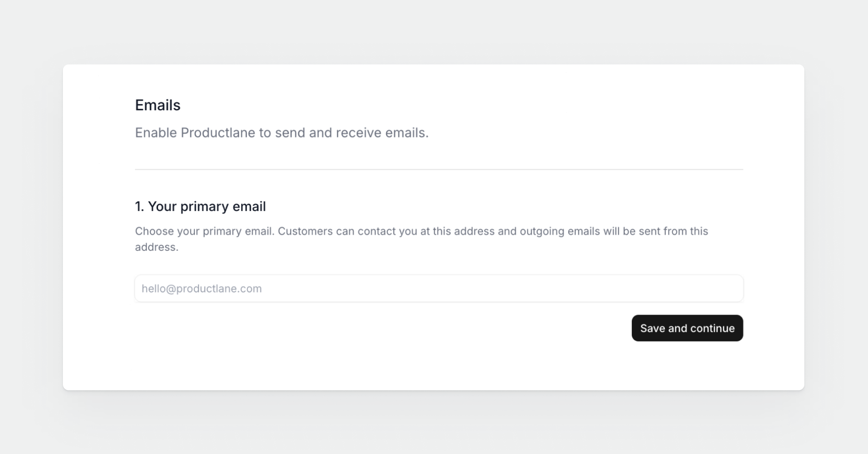Click the word 'primary' in section heading

[x=204, y=207]
